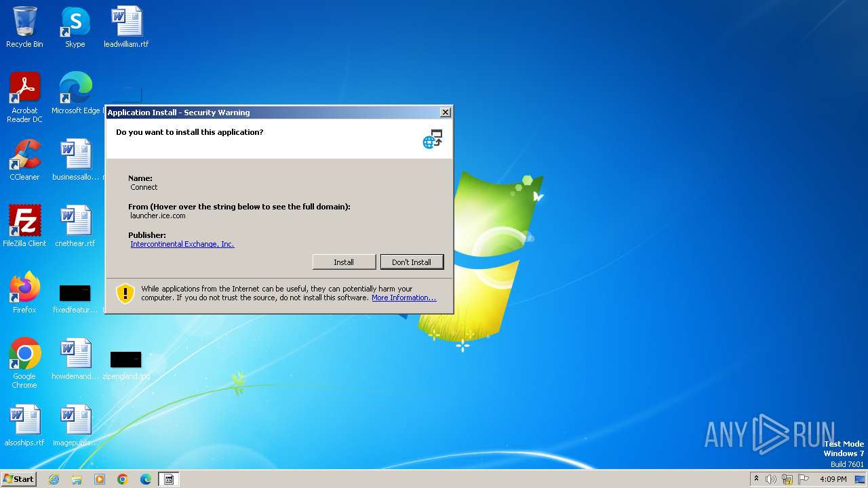The image size is (868, 488).
Task: Click the launcher.ice.com domain text
Action: pos(158,216)
